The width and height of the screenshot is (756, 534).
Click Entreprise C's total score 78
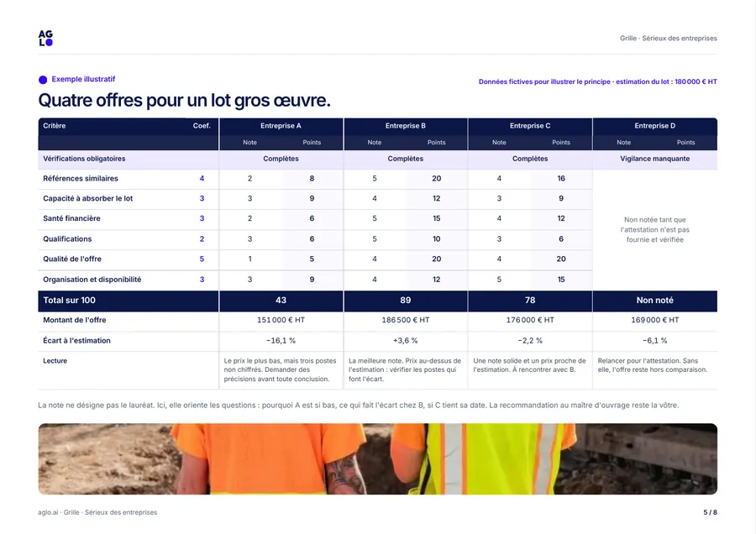tap(530, 301)
